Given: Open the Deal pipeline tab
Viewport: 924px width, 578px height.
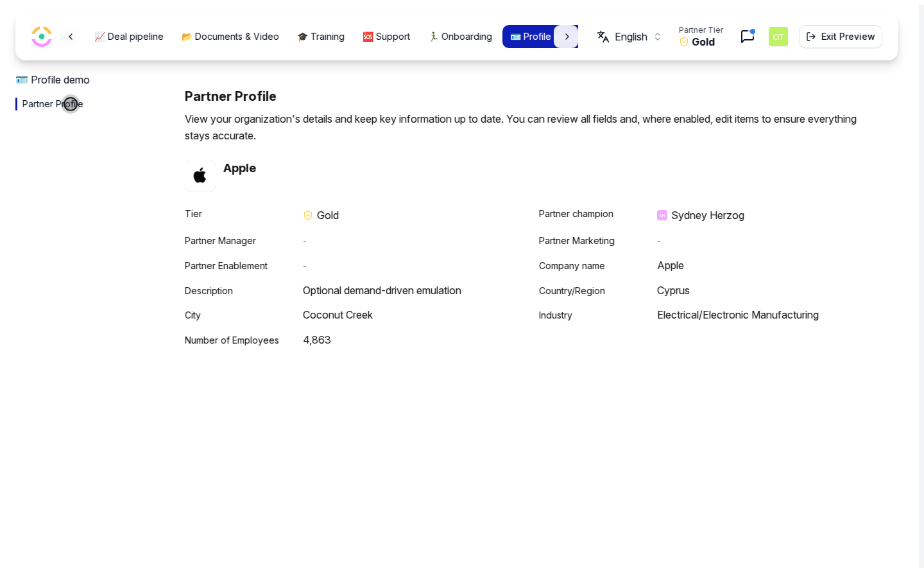Looking at the screenshot, I should (129, 37).
